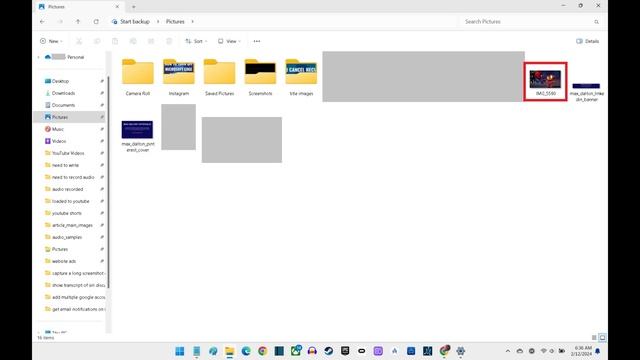Open 'need to write' pinned folder
The image size is (640, 360).
click(x=65, y=165)
